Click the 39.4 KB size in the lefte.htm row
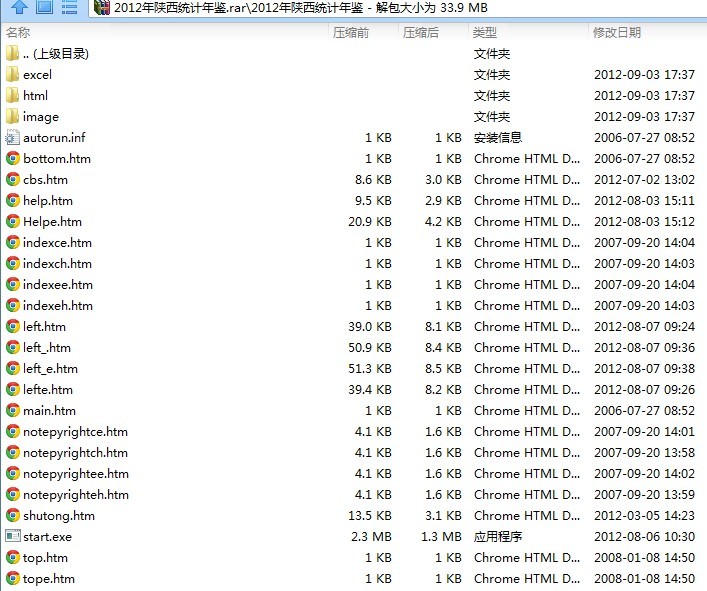This screenshot has height=591, width=707. point(370,389)
